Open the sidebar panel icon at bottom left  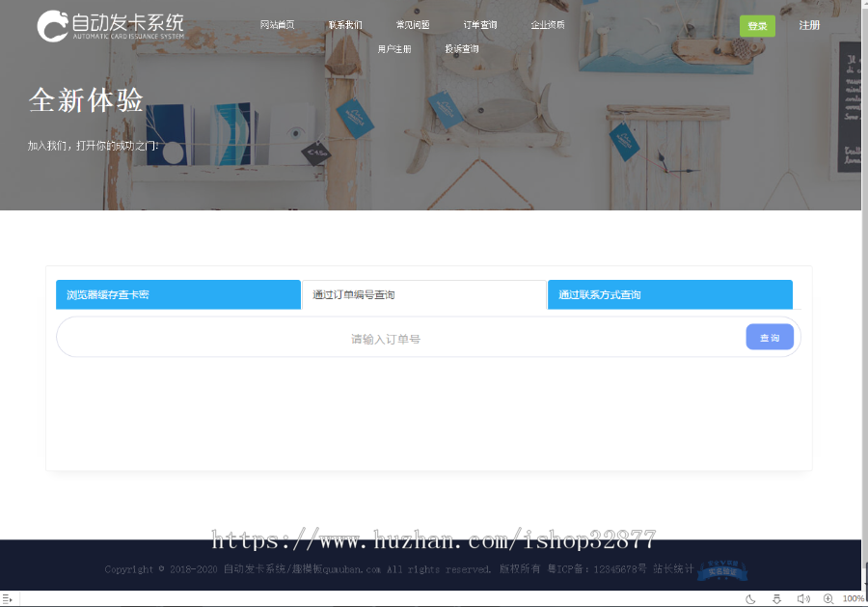(10, 598)
